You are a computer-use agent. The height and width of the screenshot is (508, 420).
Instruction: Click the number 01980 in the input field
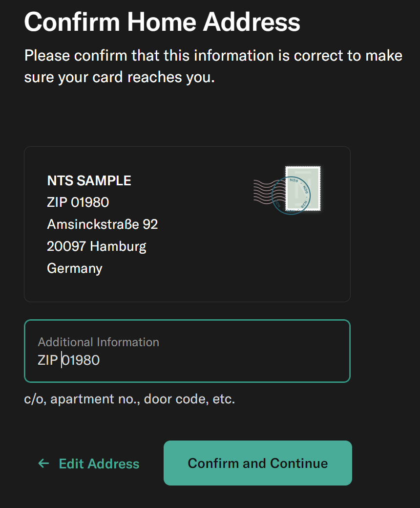pos(82,360)
